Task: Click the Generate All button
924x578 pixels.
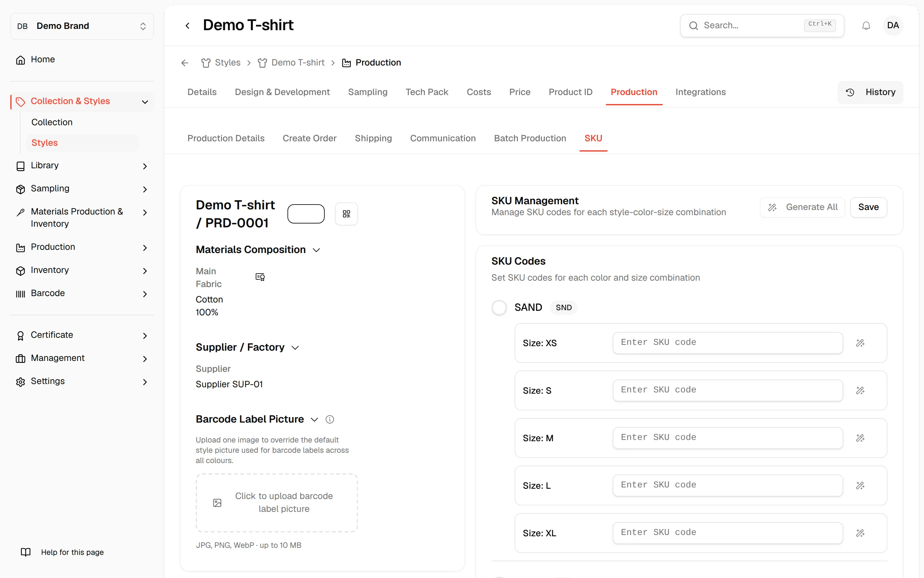Action: click(x=803, y=207)
